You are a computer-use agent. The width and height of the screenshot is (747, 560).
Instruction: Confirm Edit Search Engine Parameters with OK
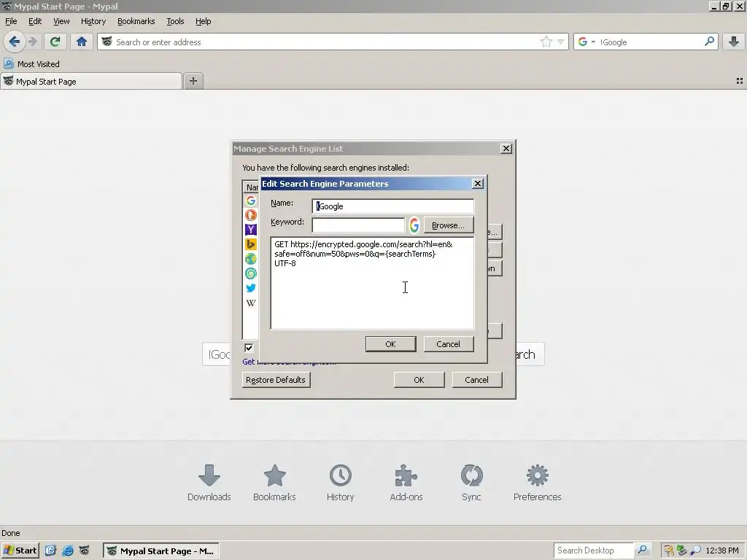pos(391,344)
